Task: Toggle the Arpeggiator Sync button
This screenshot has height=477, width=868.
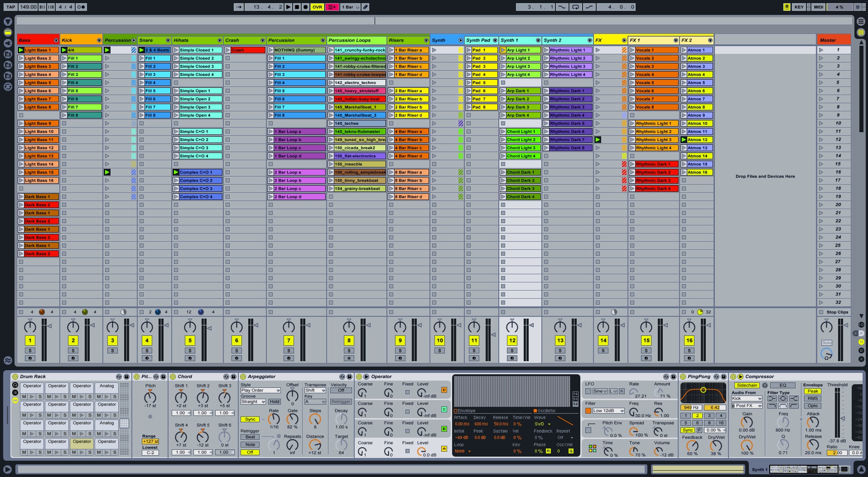Action: coord(250,420)
